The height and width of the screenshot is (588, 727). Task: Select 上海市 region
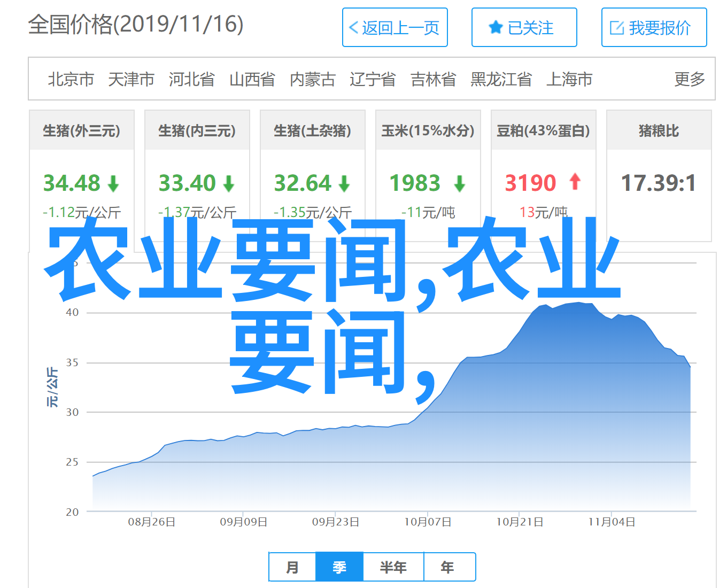pos(569,79)
